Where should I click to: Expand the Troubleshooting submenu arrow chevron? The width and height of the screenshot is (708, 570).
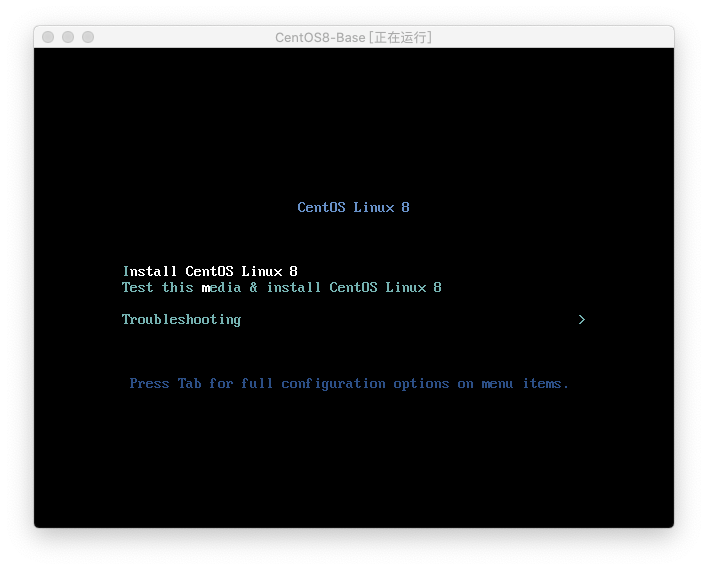click(x=581, y=319)
